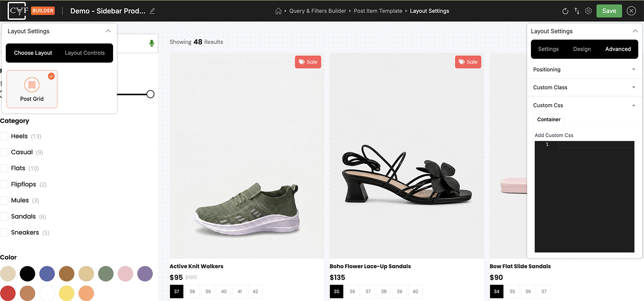
Task: Click the Sale tag on Active Knit Walkers
Action: tap(308, 62)
